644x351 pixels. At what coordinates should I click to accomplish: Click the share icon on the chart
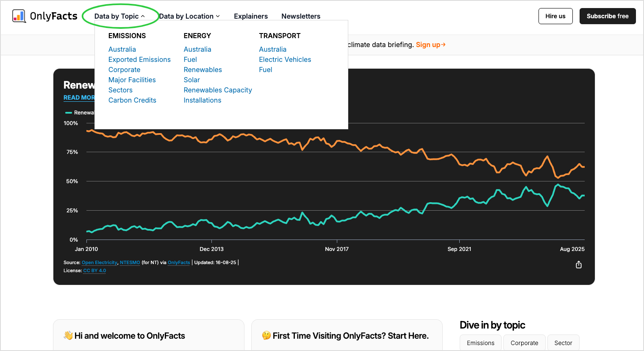[x=579, y=265]
